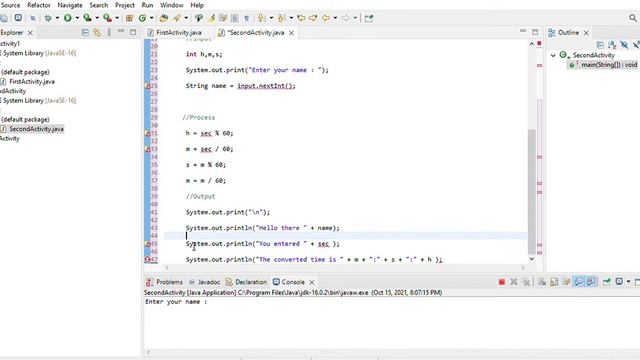Toggle Block Selection Mode icon
The height and width of the screenshot is (360, 640).
pos(235,18)
